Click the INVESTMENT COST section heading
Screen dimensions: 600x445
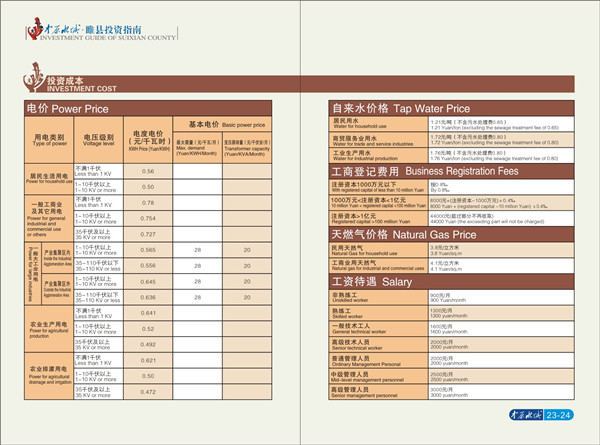click(82, 89)
